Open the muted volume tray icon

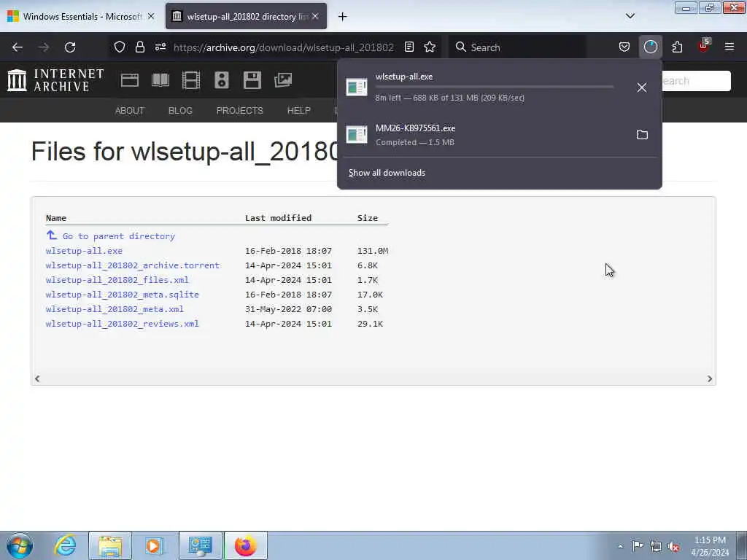(x=673, y=546)
